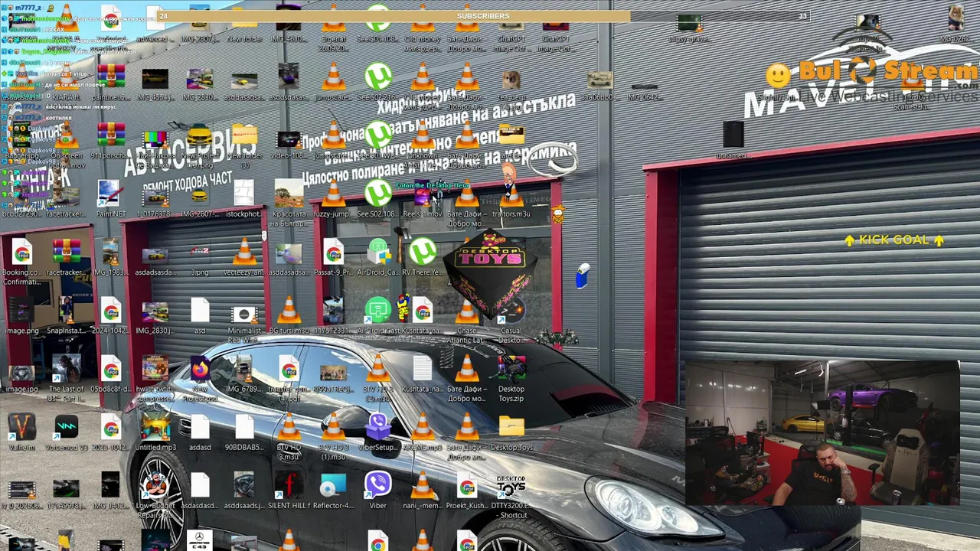The height and width of the screenshot is (551, 980).
Task: Click the Desktop Toys cube widget
Action: coord(491,275)
